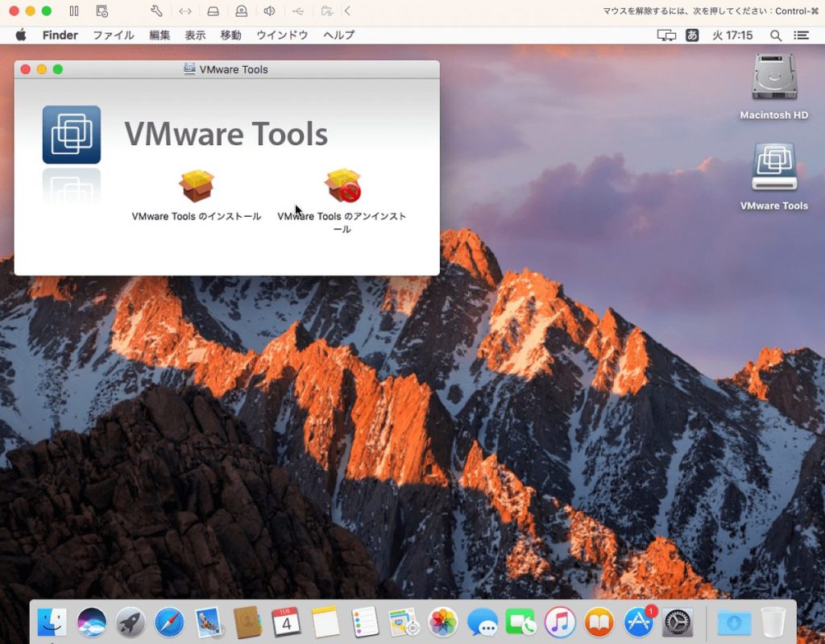Minimize the VMware Tools window yellow button
The height and width of the screenshot is (644, 825).
pyautogui.click(x=42, y=69)
